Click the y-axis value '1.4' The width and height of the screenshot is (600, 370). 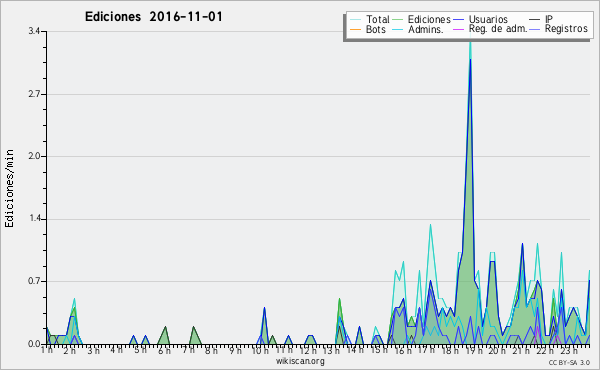(x=34, y=219)
